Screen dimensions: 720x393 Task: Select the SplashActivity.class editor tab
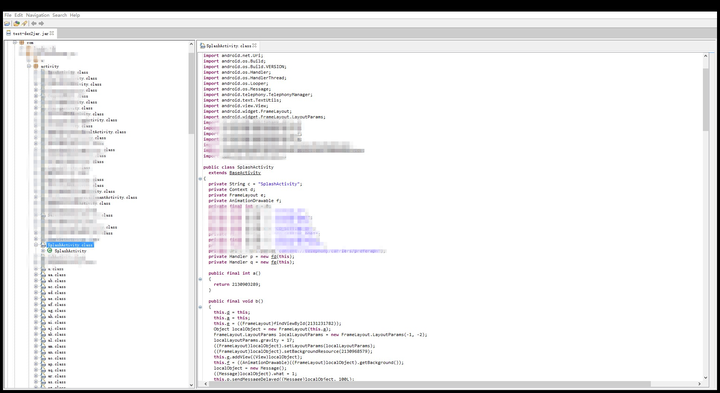pos(228,46)
